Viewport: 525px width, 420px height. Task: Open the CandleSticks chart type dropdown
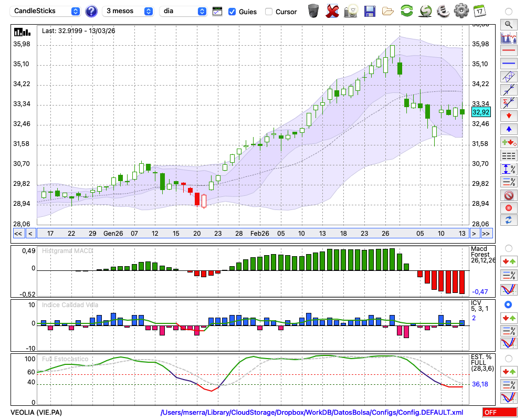(x=46, y=11)
